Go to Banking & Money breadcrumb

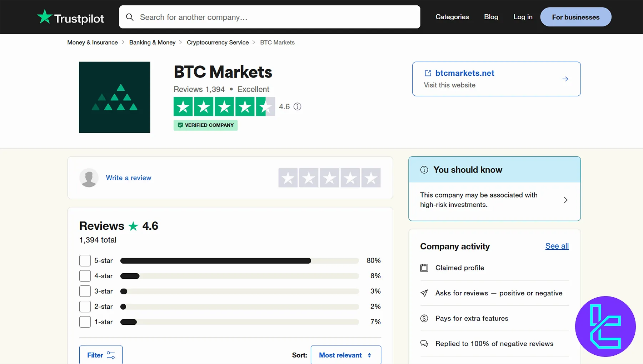(152, 43)
